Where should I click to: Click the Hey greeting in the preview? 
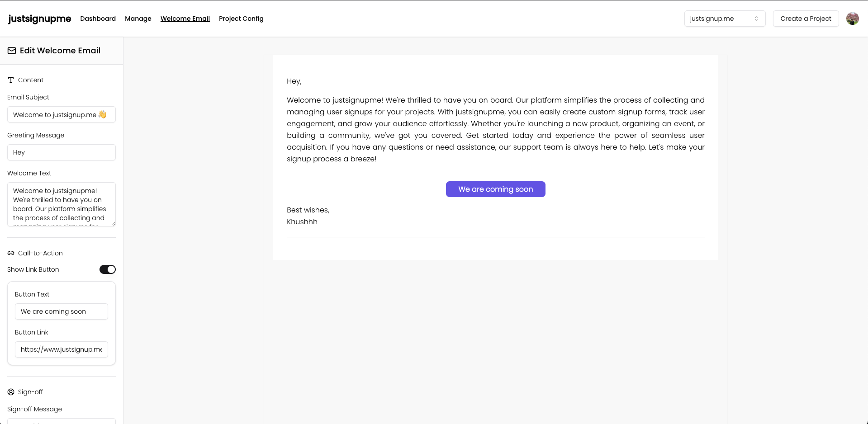tap(294, 81)
